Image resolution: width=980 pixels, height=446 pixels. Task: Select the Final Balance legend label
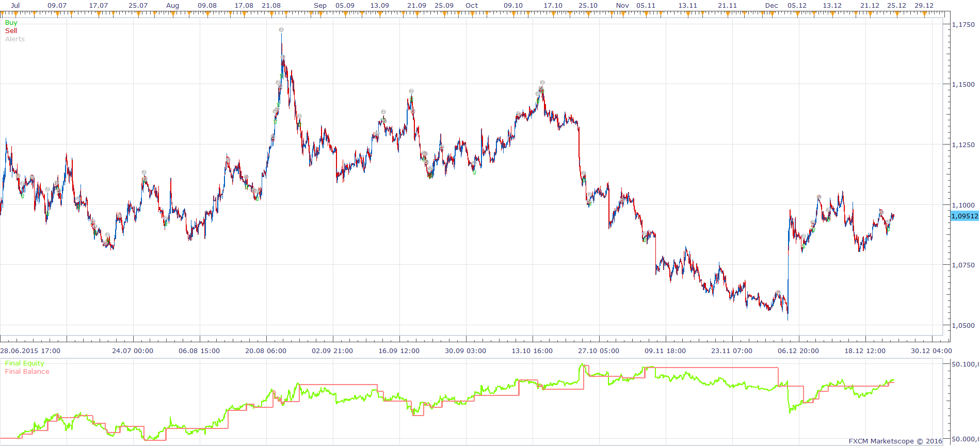click(x=27, y=372)
